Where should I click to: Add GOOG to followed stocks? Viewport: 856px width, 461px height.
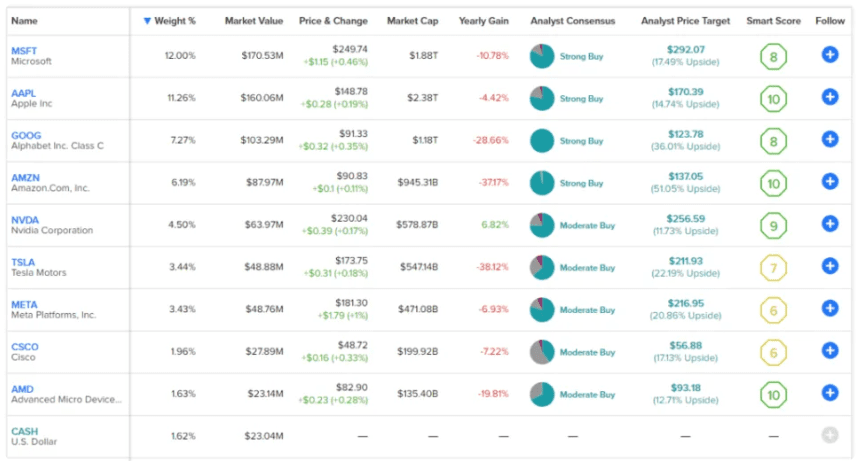(830, 139)
